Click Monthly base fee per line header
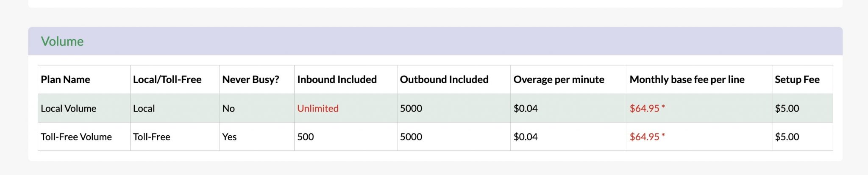This screenshot has width=868, height=175. pos(687,79)
